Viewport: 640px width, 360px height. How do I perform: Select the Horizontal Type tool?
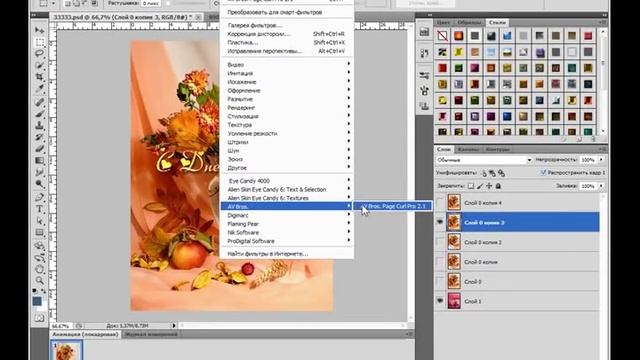click(x=40, y=209)
